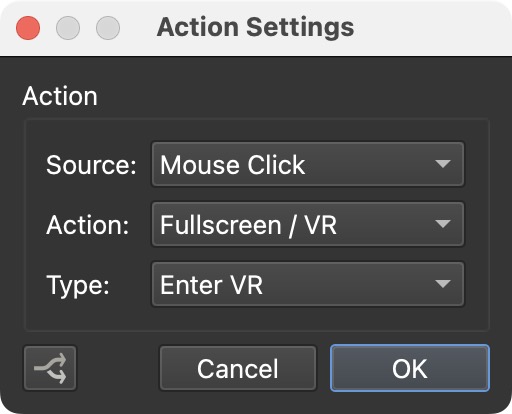Click the Action Settings title bar text

coord(255,27)
